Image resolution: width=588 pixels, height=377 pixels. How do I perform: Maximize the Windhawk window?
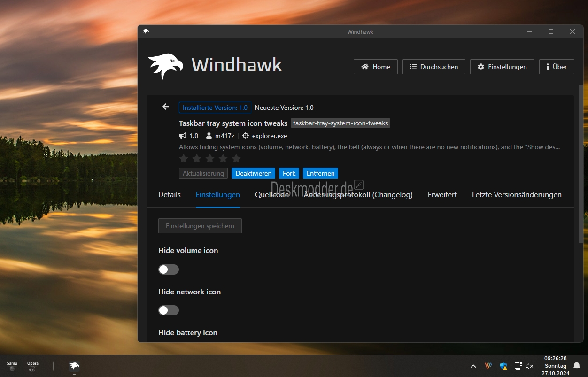551,31
